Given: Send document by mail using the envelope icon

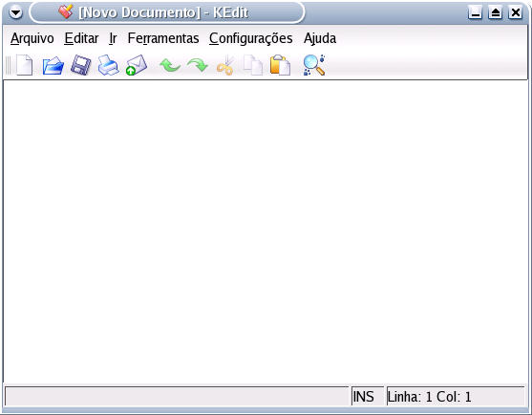Looking at the screenshot, I should point(136,65).
